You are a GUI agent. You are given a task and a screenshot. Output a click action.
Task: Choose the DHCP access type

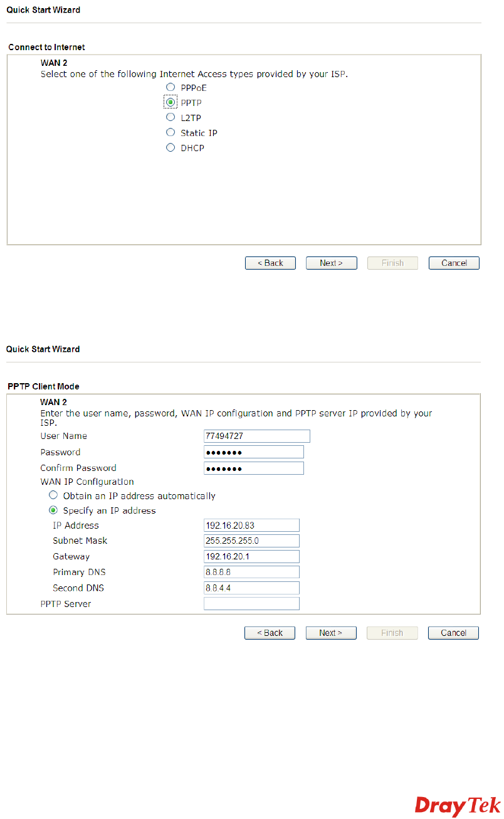(170, 148)
